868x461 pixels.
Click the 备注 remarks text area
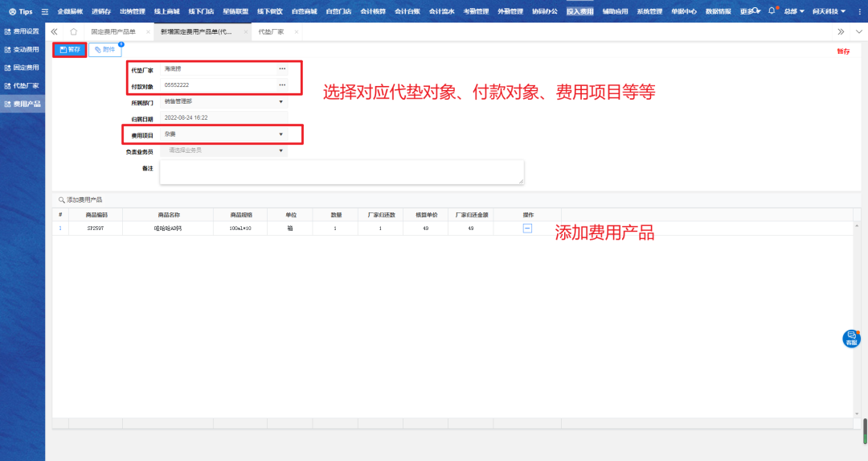coord(342,171)
